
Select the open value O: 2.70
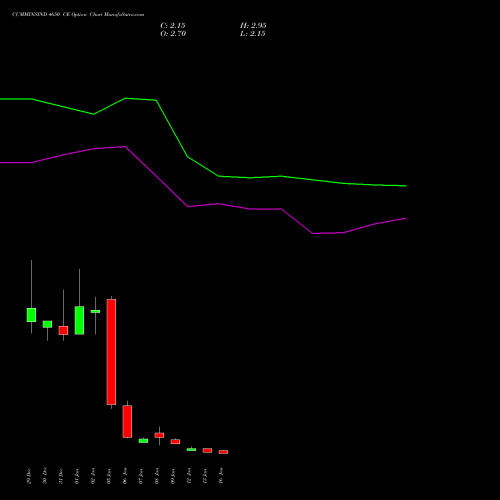coord(173,34)
